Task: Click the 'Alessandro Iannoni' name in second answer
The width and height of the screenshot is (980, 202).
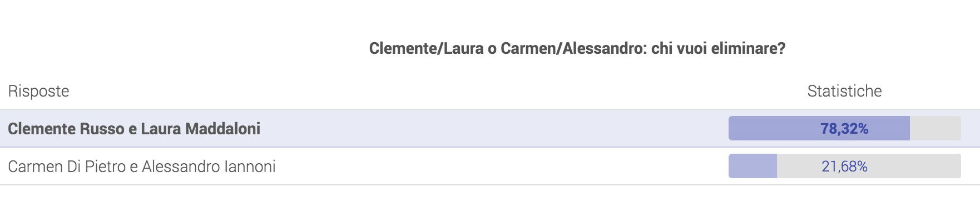Action: coord(209,166)
